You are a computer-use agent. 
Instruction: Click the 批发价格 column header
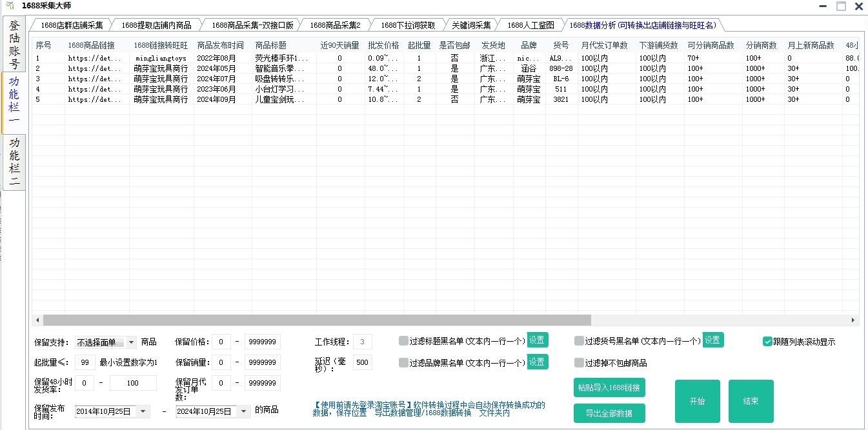(384, 46)
